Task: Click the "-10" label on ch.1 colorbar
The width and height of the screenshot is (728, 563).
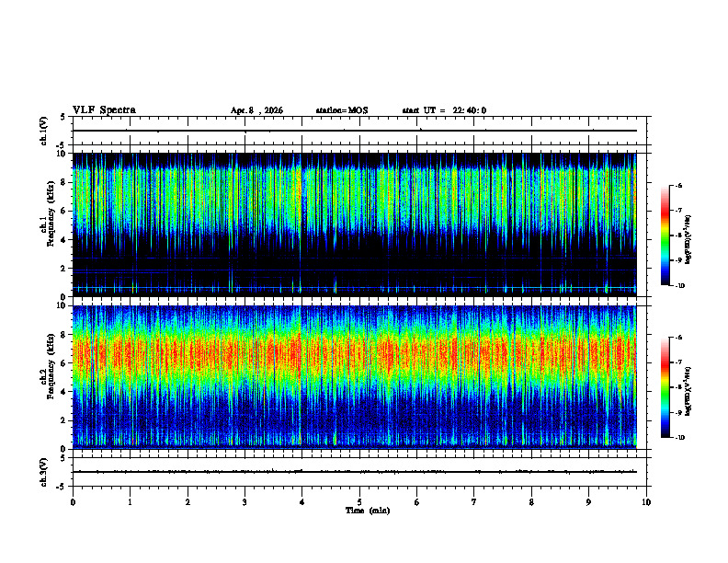Action: pyautogui.click(x=680, y=286)
